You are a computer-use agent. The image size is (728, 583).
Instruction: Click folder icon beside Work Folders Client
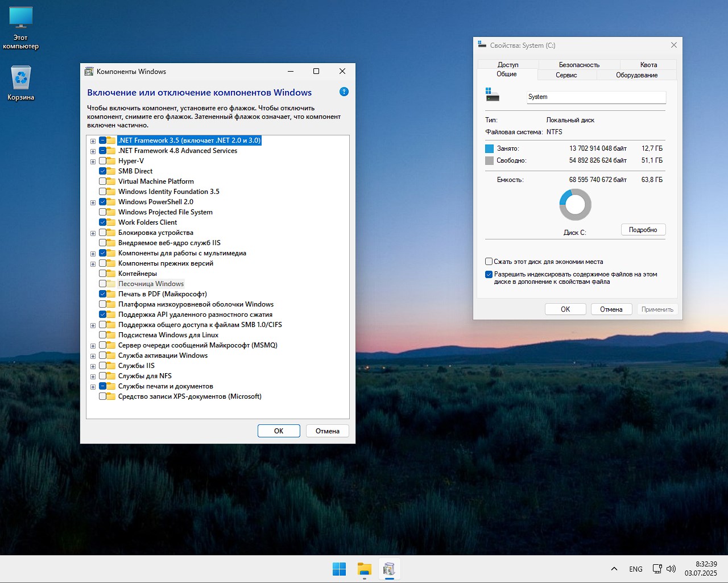click(111, 222)
